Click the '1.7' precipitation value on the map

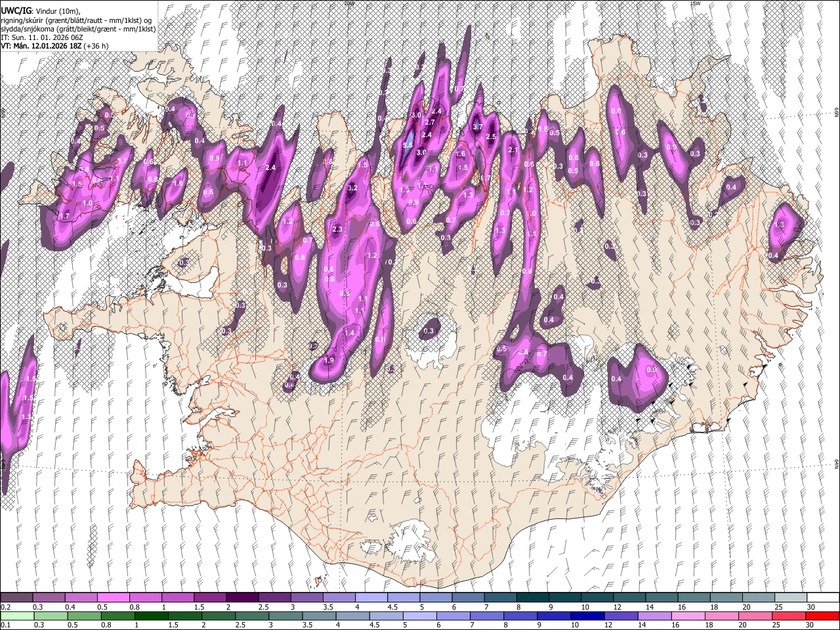point(64,216)
